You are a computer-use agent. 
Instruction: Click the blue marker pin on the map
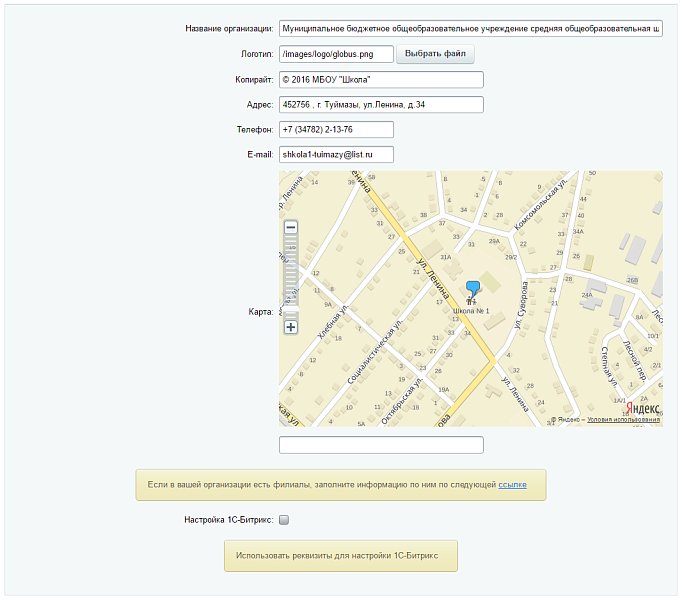tap(473, 289)
